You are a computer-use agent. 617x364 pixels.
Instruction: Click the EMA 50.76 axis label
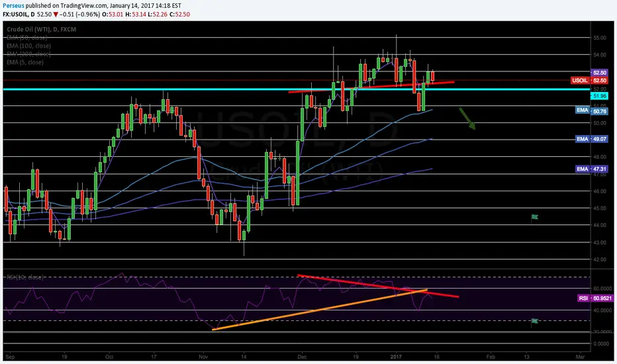(x=592, y=111)
